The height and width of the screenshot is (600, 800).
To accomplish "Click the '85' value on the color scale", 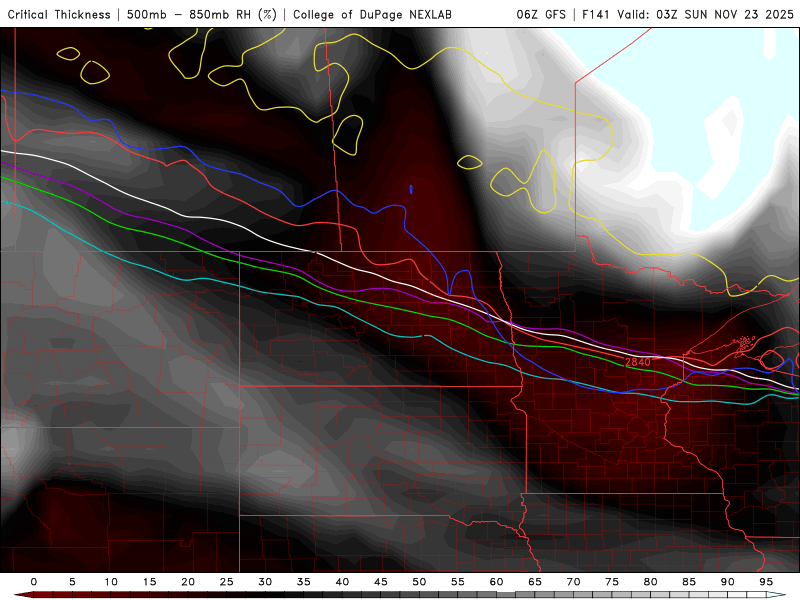I will (689, 582).
